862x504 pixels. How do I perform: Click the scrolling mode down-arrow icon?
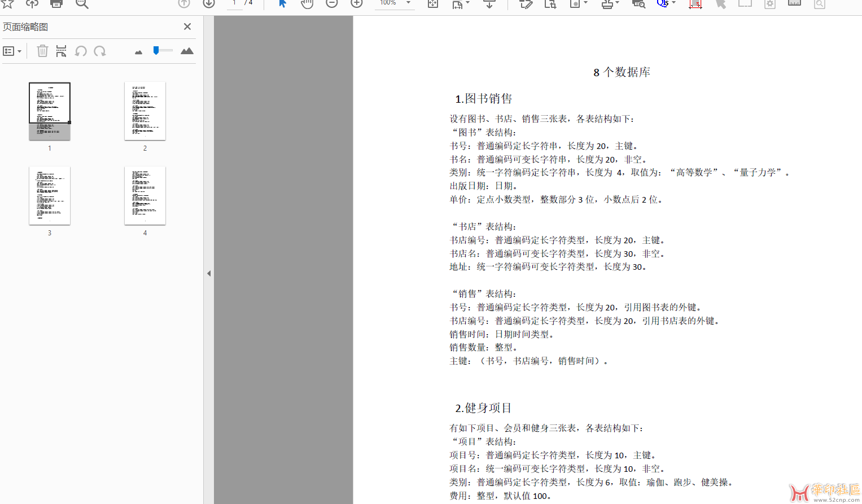click(x=489, y=3)
